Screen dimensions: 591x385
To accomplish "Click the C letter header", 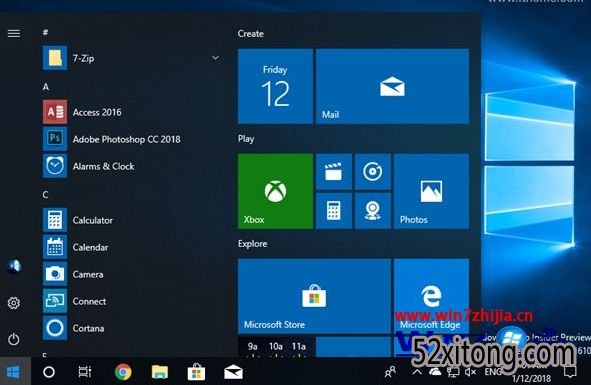I will click(45, 195).
